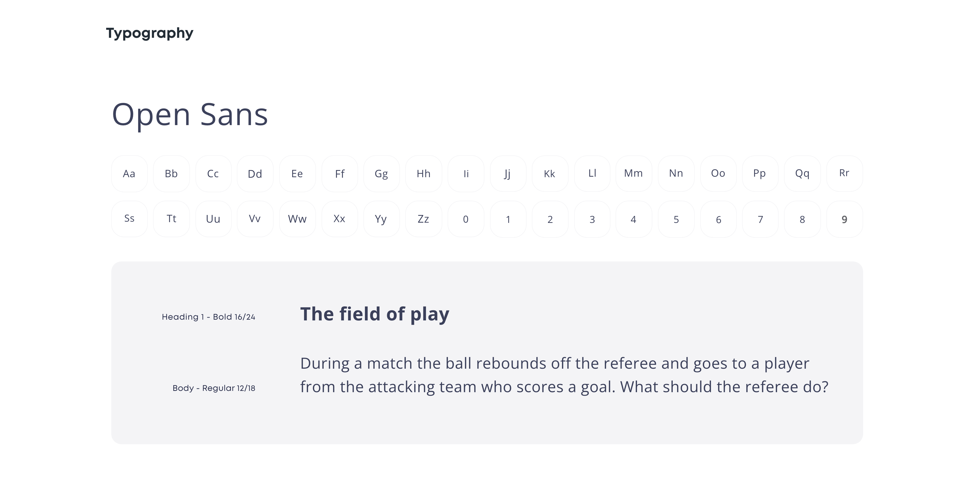Click the 'Heading 1 - Bold 16/24' label
The width and height of the screenshot is (980, 504).
209,317
